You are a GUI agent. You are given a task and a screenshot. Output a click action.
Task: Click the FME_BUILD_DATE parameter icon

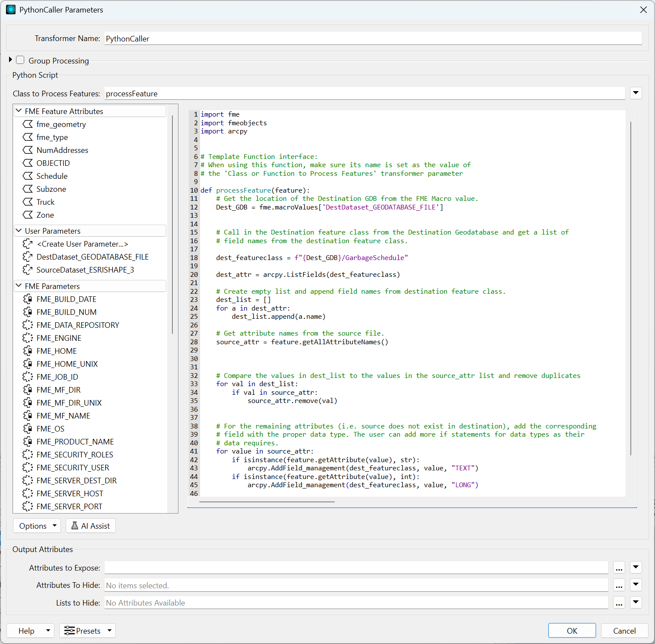tap(28, 299)
